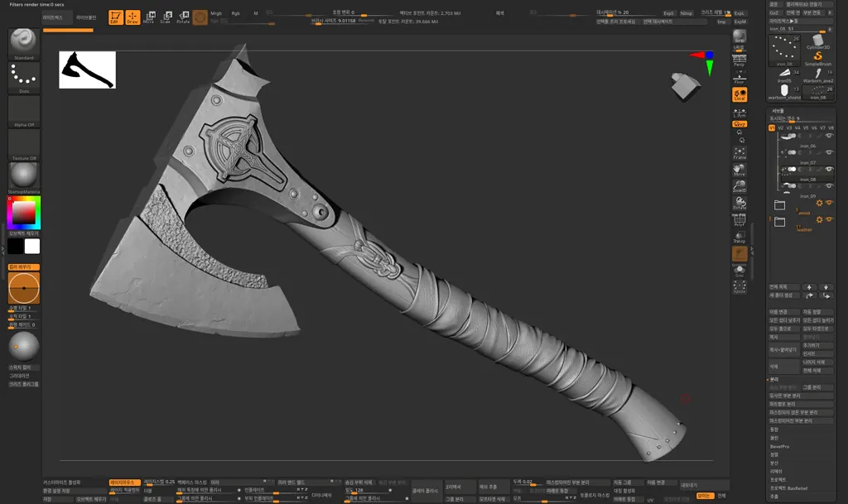Switch to visibility set V2
The width and height of the screenshot is (848, 504).
coord(780,128)
